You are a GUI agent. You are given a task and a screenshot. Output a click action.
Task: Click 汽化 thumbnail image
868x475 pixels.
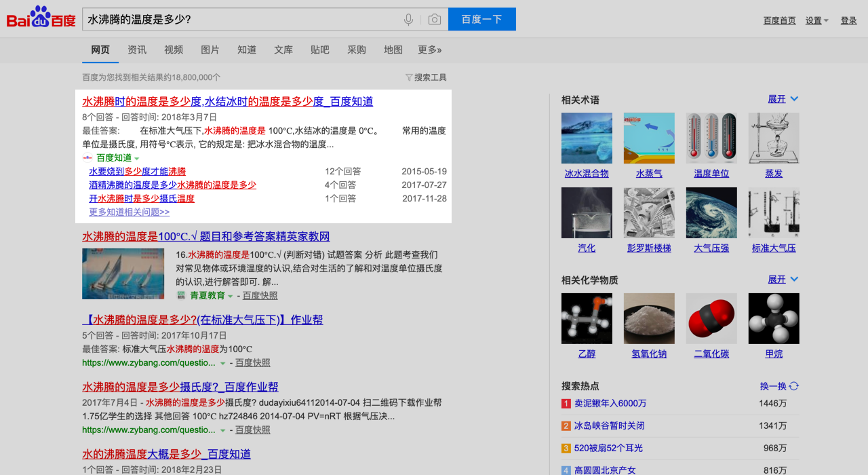(587, 212)
